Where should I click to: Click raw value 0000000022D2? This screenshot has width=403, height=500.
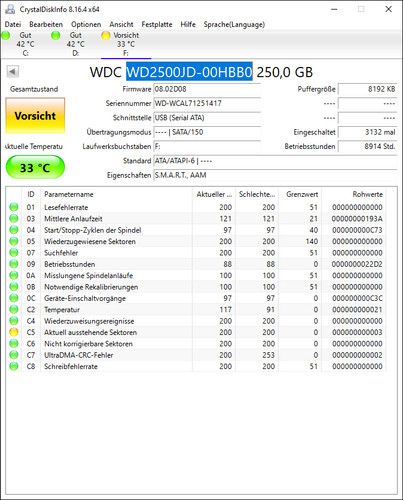357,264
